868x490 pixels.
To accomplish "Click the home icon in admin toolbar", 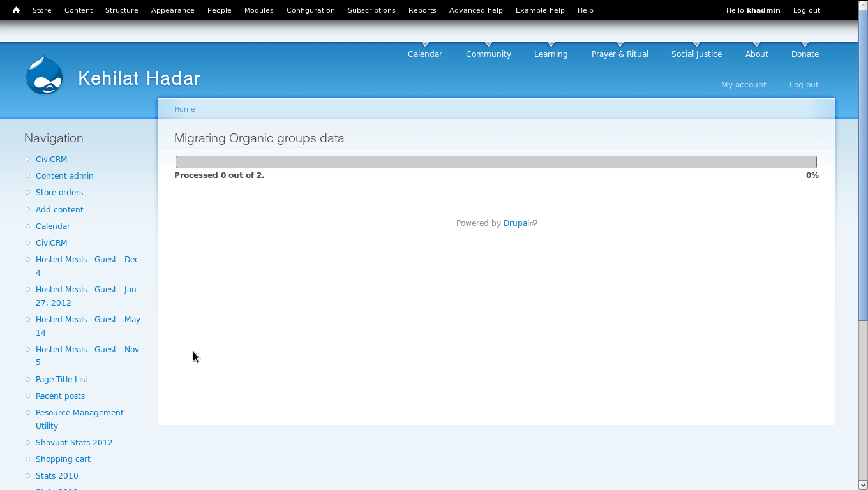I will click(16, 10).
